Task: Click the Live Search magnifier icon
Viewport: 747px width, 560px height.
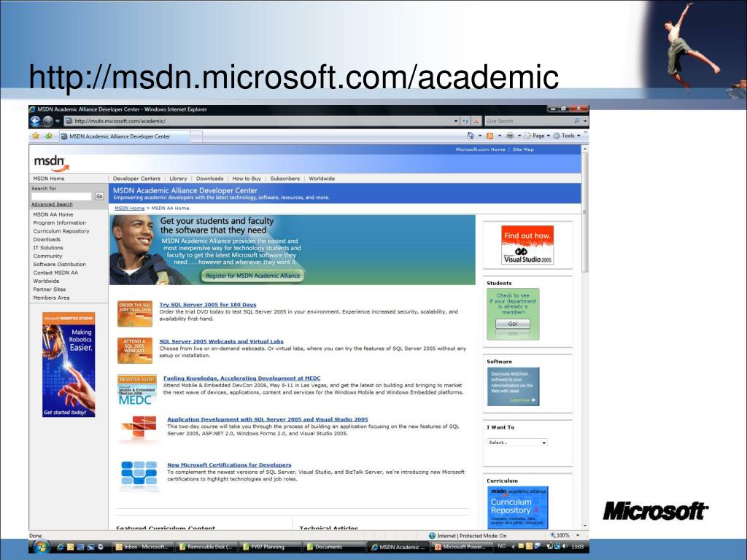Action: 577,121
